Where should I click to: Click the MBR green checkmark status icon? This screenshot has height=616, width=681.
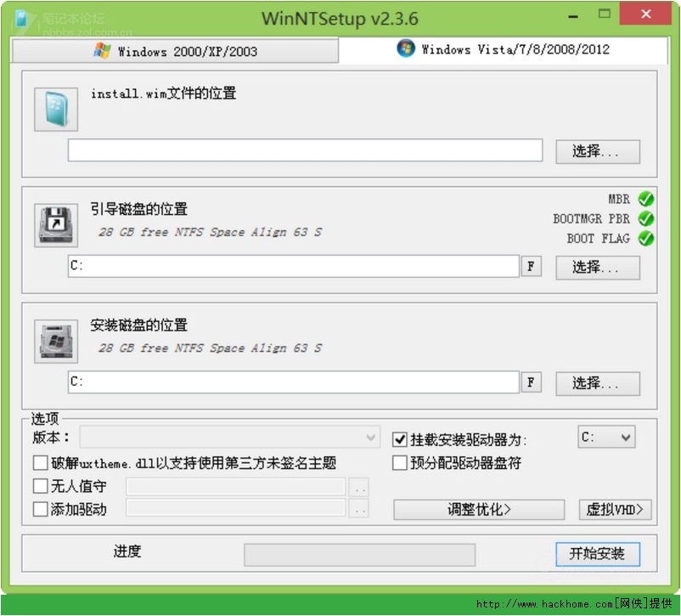pos(646,199)
